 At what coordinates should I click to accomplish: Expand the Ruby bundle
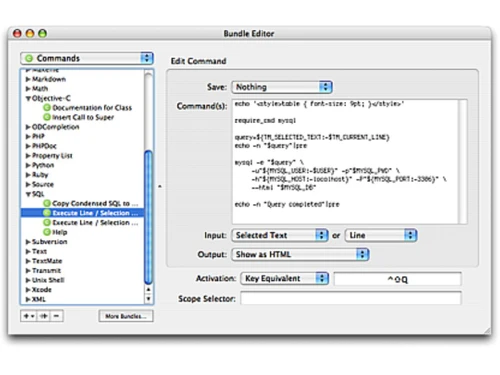[x=28, y=175]
